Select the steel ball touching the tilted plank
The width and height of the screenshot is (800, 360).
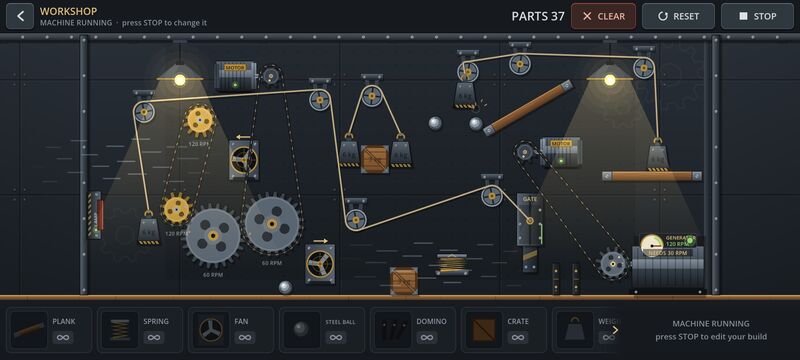476,124
